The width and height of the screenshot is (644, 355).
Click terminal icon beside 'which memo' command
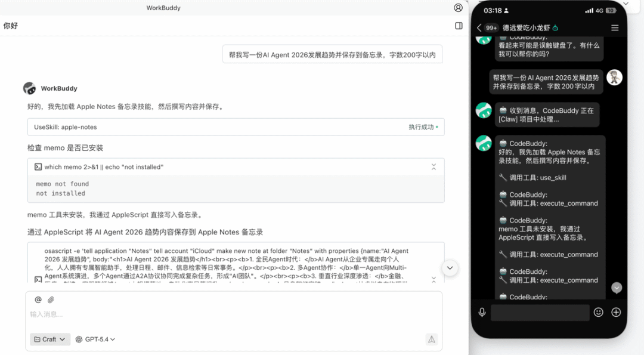(x=38, y=167)
